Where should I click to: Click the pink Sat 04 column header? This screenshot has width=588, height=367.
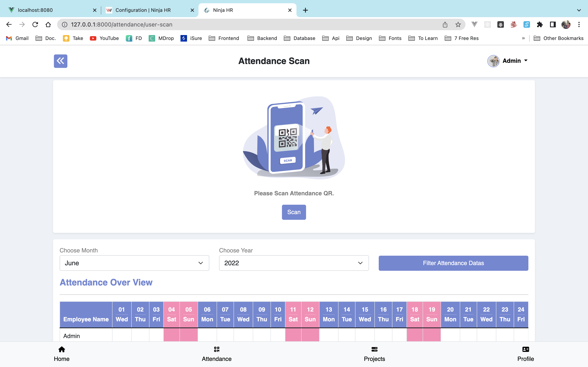click(171, 314)
